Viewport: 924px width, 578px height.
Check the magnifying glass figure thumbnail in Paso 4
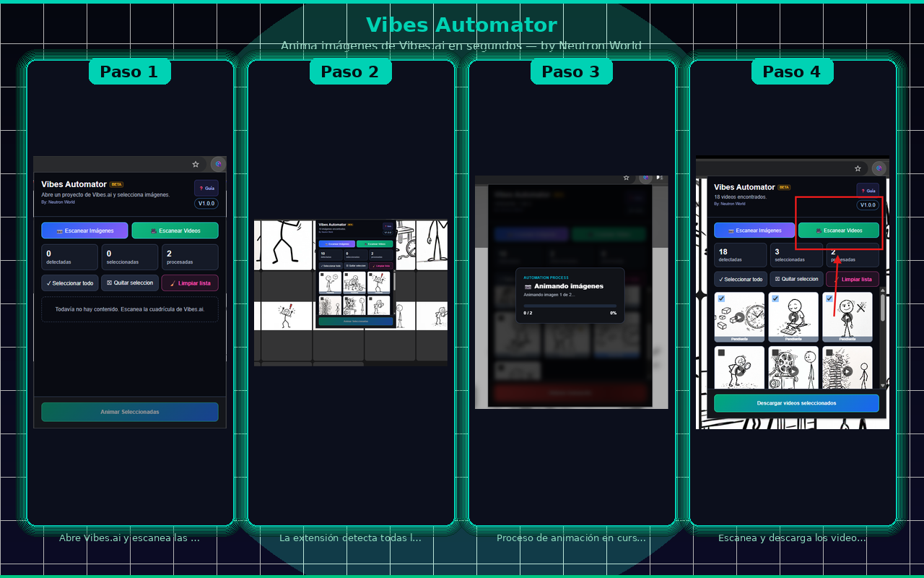click(721, 353)
